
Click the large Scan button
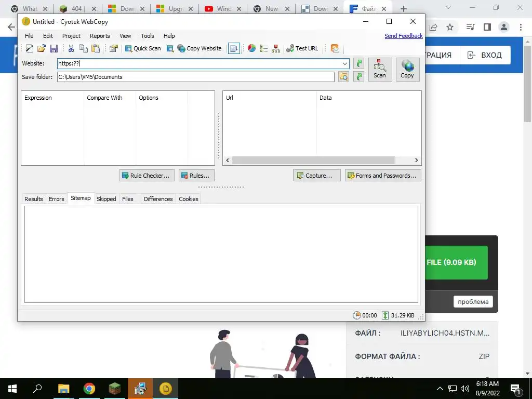(x=380, y=70)
